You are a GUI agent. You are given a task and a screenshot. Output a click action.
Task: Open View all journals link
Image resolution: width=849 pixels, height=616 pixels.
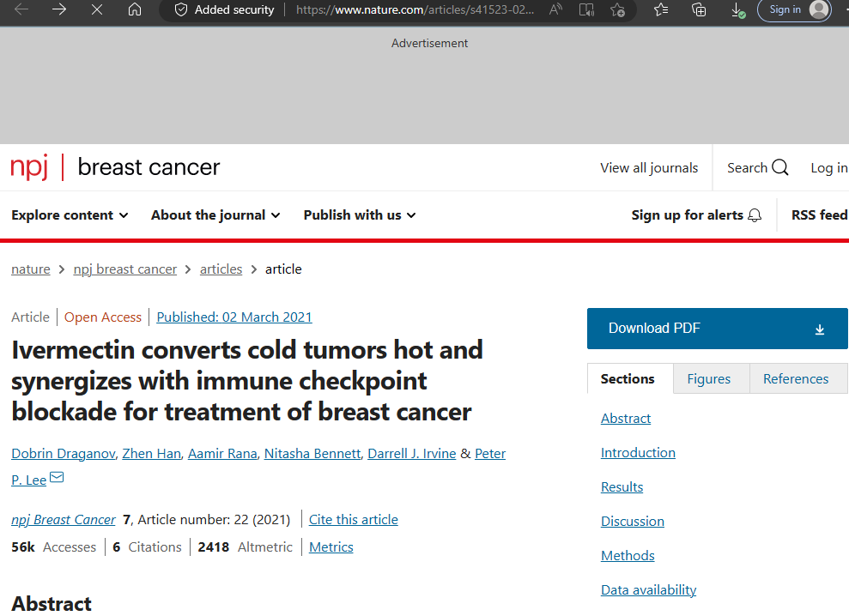click(x=649, y=168)
